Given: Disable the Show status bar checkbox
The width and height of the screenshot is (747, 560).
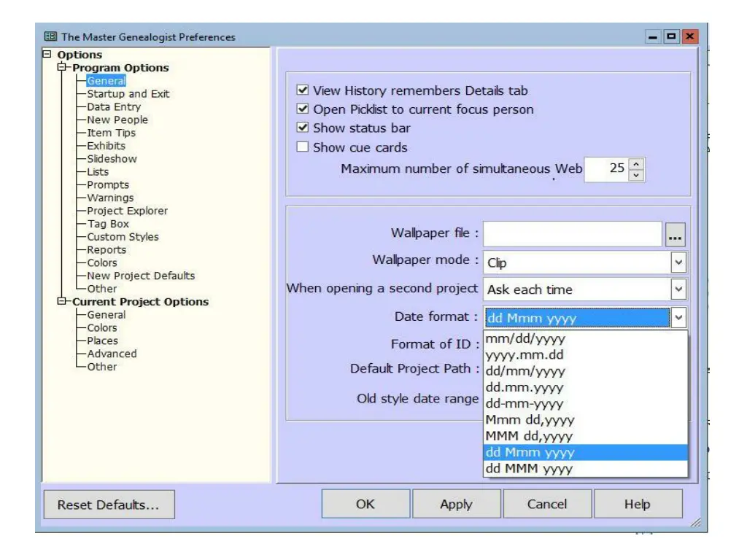Looking at the screenshot, I should click(x=303, y=128).
